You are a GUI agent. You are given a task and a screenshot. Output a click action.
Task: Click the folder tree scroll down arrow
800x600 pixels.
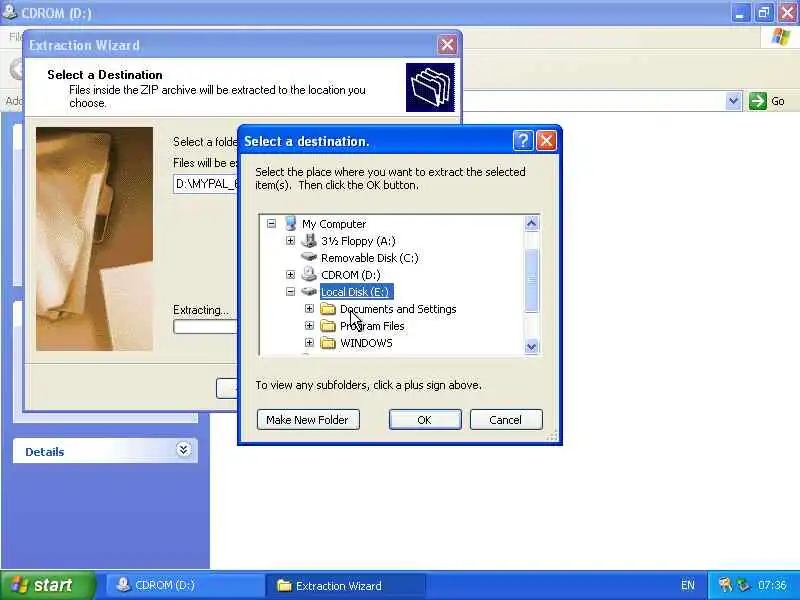tap(531, 346)
